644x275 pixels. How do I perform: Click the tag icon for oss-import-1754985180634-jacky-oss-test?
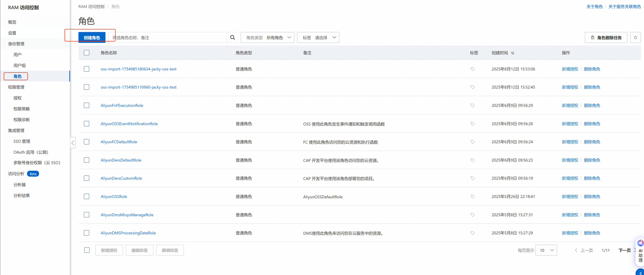coord(472,69)
